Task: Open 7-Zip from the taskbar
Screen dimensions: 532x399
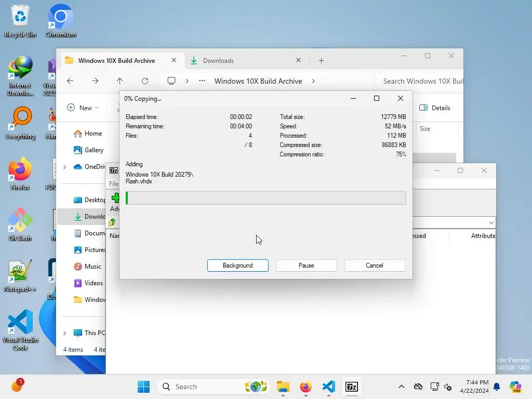Action: pyautogui.click(x=352, y=387)
